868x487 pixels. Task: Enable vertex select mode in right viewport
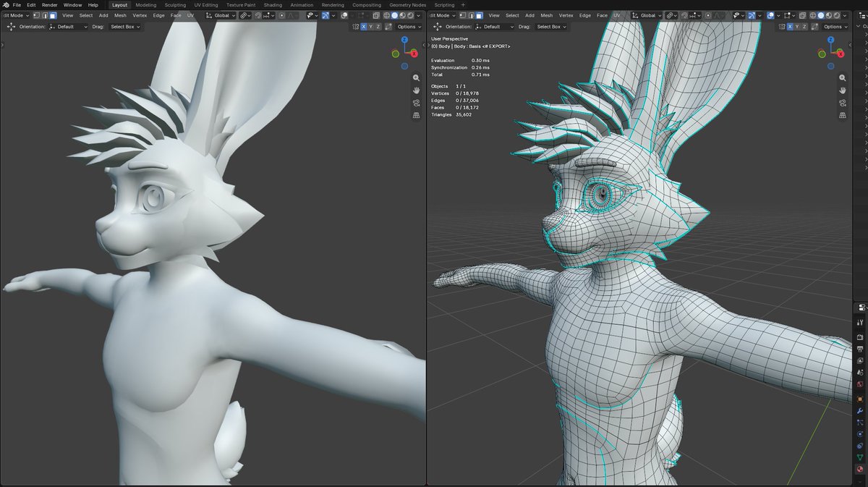pyautogui.click(x=463, y=15)
